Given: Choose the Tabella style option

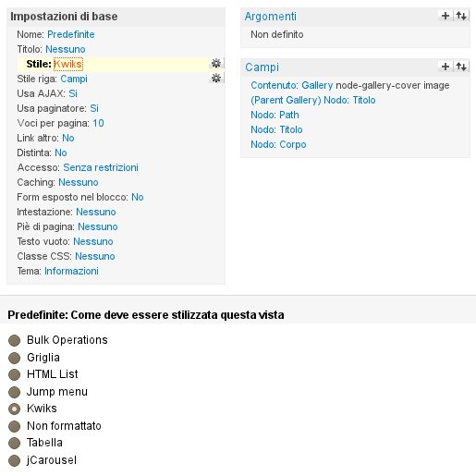Looking at the screenshot, I should [14, 444].
